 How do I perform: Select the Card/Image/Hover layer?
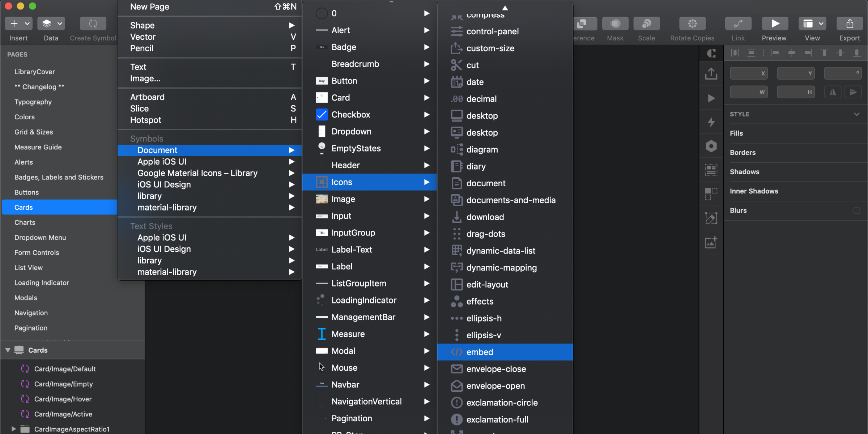pyautogui.click(x=63, y=399)
